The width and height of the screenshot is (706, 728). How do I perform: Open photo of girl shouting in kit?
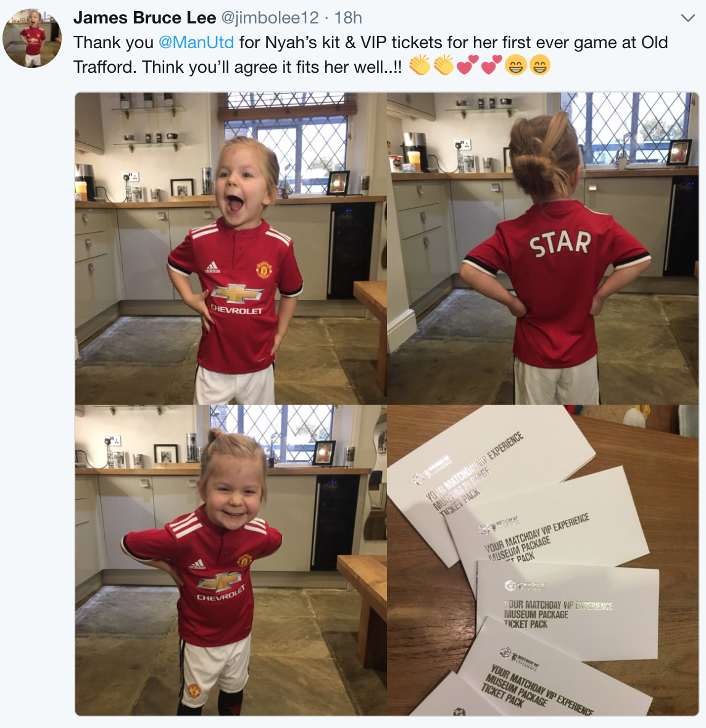click(231, 248)
